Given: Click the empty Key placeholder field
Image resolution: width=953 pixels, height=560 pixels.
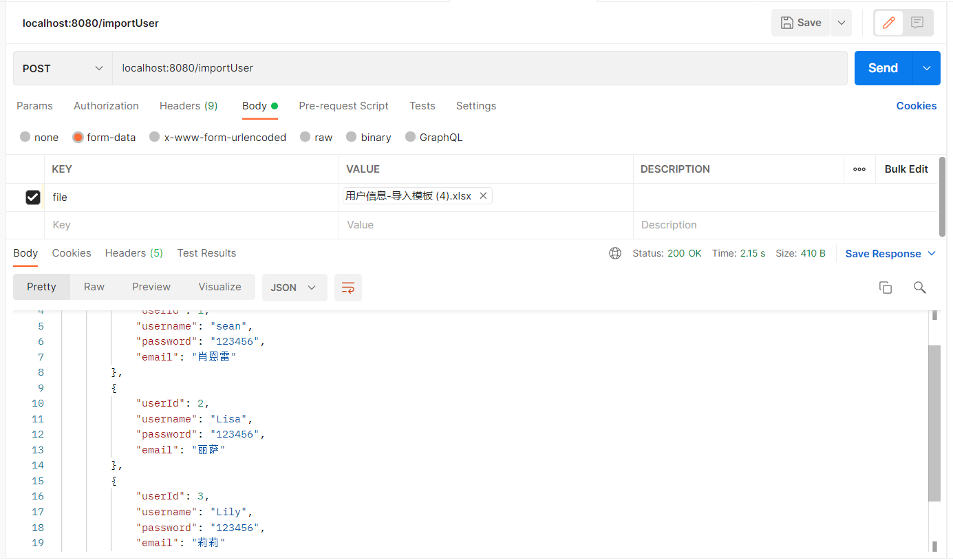Looking at the screenshot, I should (191, 225).
